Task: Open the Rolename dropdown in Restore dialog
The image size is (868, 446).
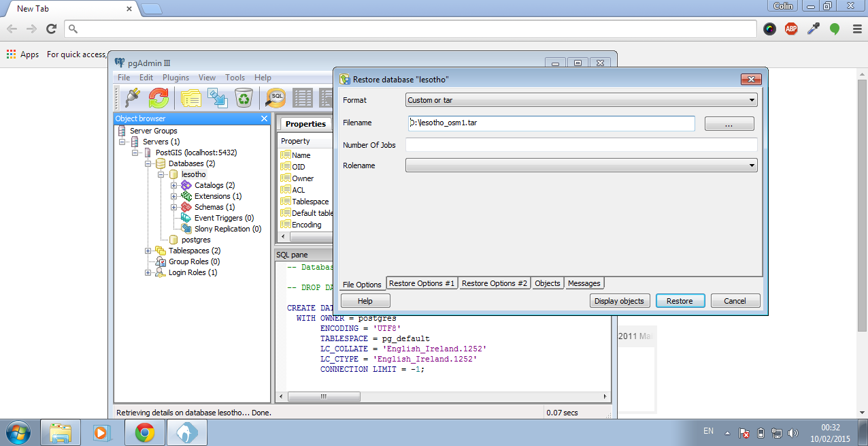Action: [581, 165]
